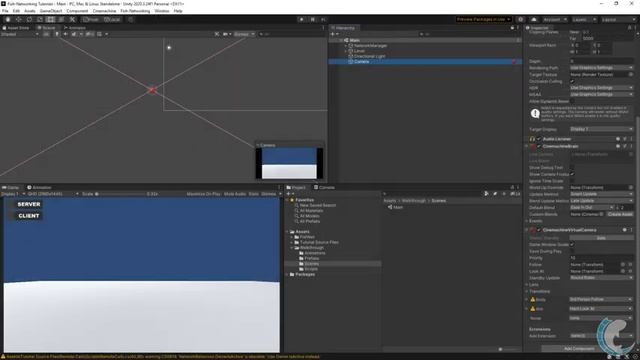
Task: Toggle the Game Window Guides checkbox
Action: point(572,244)
